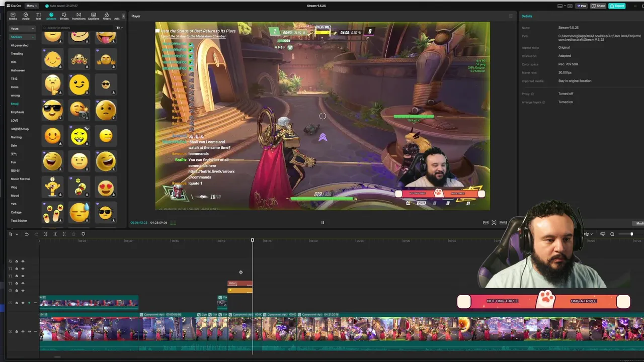The image size is (644, 362).
Task: Pick the shushing finger emoji sticker
Action: tap(52, 84)
